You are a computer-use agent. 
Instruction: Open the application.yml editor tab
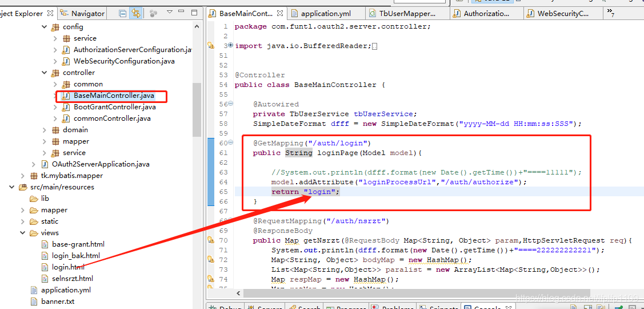coord(326,14)
